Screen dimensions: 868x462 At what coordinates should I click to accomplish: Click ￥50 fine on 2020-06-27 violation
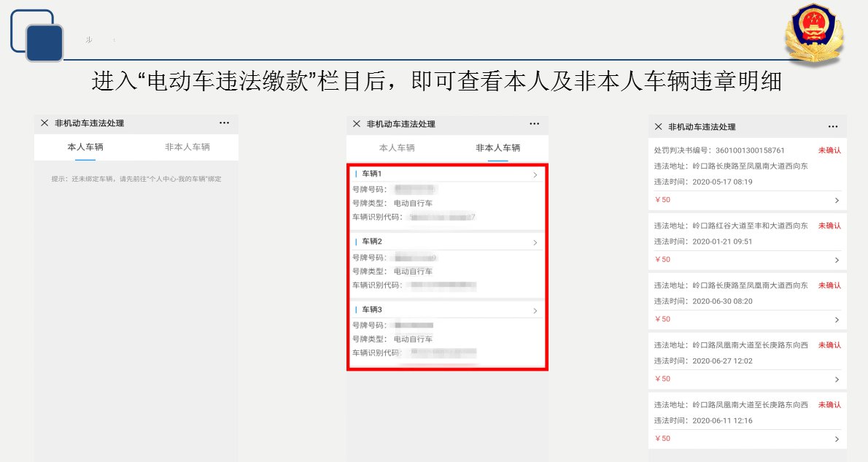(x=662, y=379)
